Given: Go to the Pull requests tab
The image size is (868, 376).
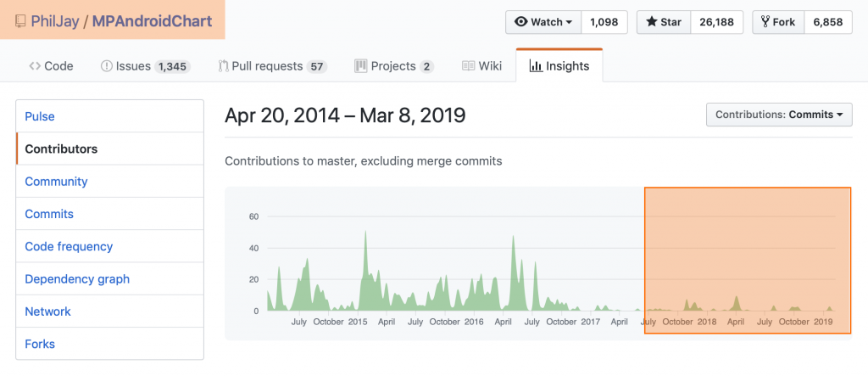Looking at the screenshot, I should coord(272,66).
